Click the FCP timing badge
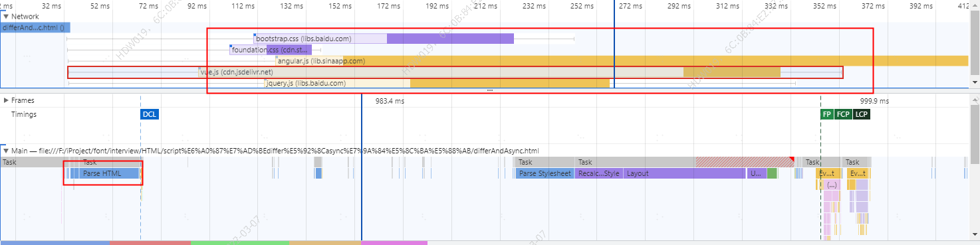The width and height of the screenshot is (980, 245). (843, 114)
